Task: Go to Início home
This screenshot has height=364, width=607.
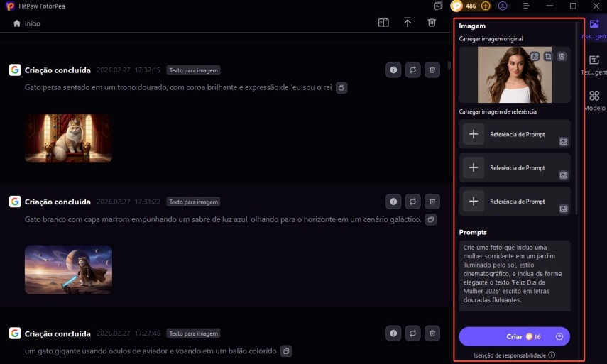Action: 27,23
